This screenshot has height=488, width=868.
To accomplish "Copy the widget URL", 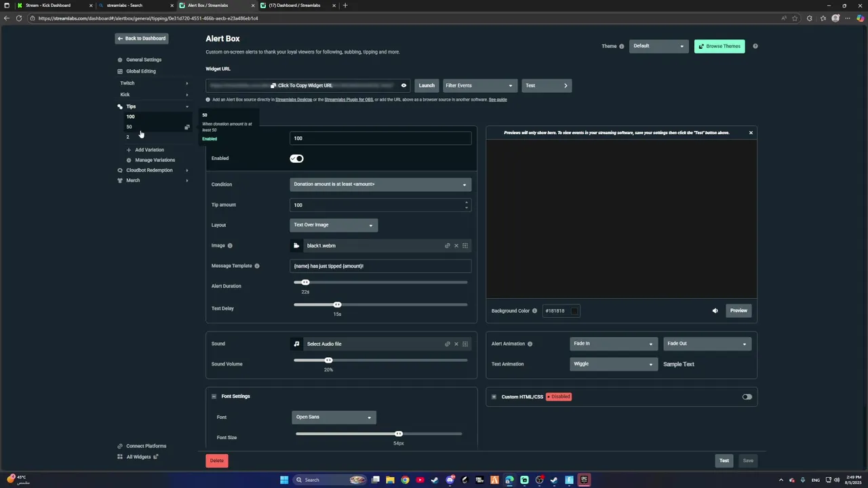I will coord(302,85).
